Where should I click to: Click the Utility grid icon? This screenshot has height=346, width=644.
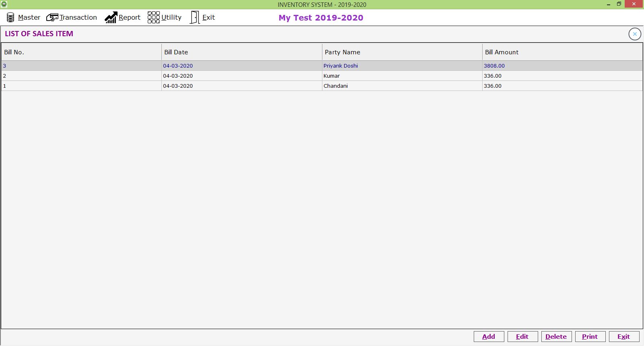153,17
